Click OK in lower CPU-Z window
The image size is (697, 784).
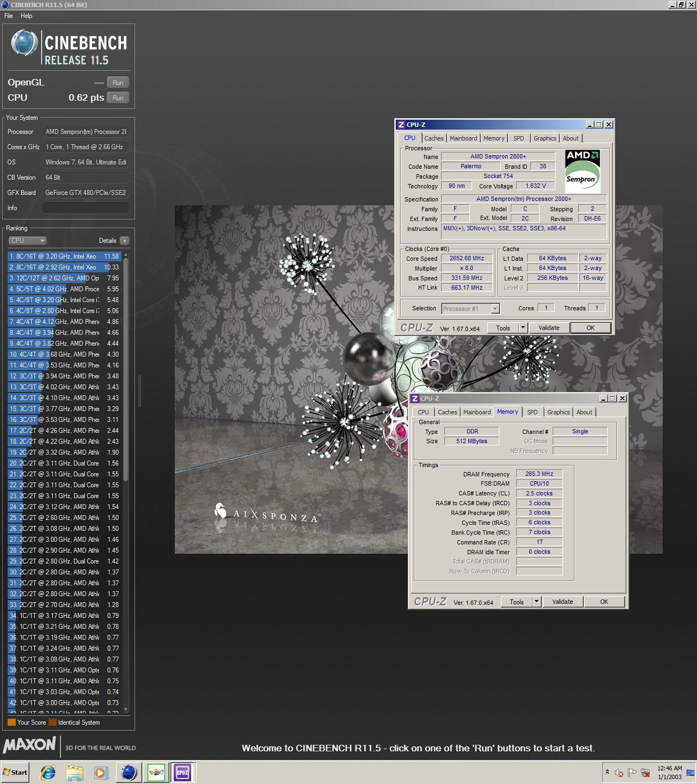604,602
